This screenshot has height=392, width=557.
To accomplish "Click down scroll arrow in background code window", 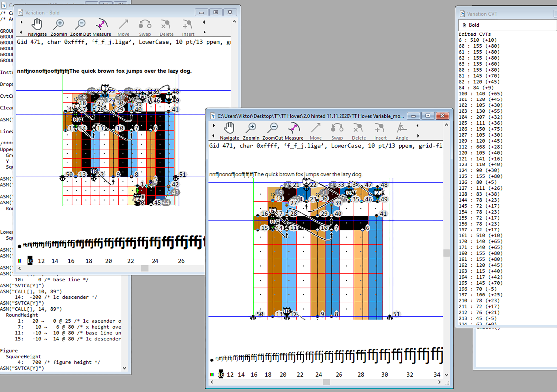I will 124,368.
